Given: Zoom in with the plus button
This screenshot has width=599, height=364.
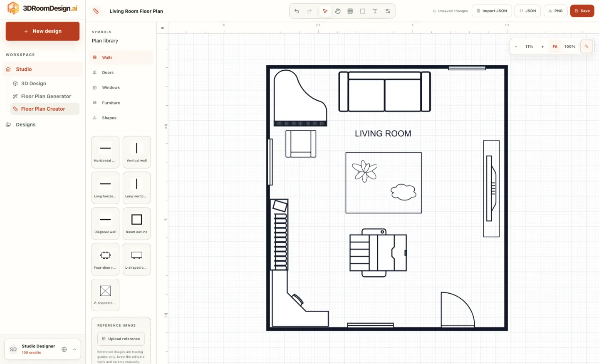Looking at the screenshot, I should pos(542,47).
